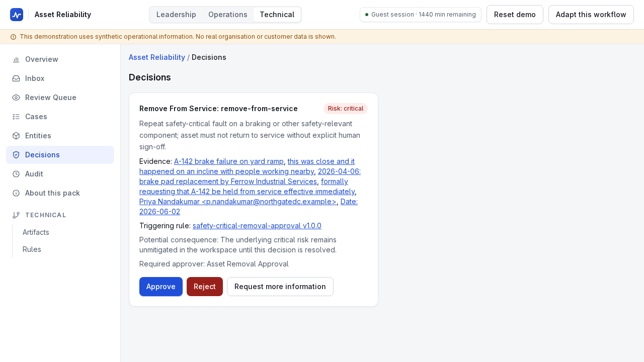Click the 'Required approver: Asset Removal Approval' text

click(214, 264)
